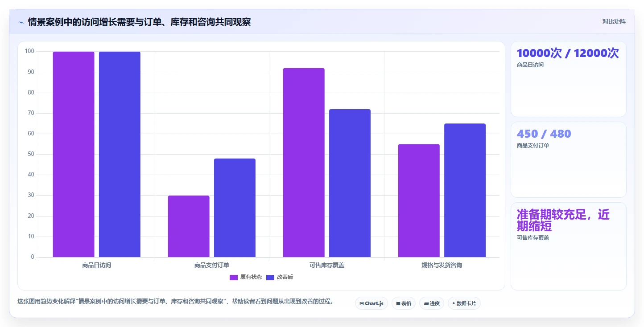Click y-axis tick label 60
Image resolution: width=644 pixels, height=327 pixels.
tap(31, 134)
